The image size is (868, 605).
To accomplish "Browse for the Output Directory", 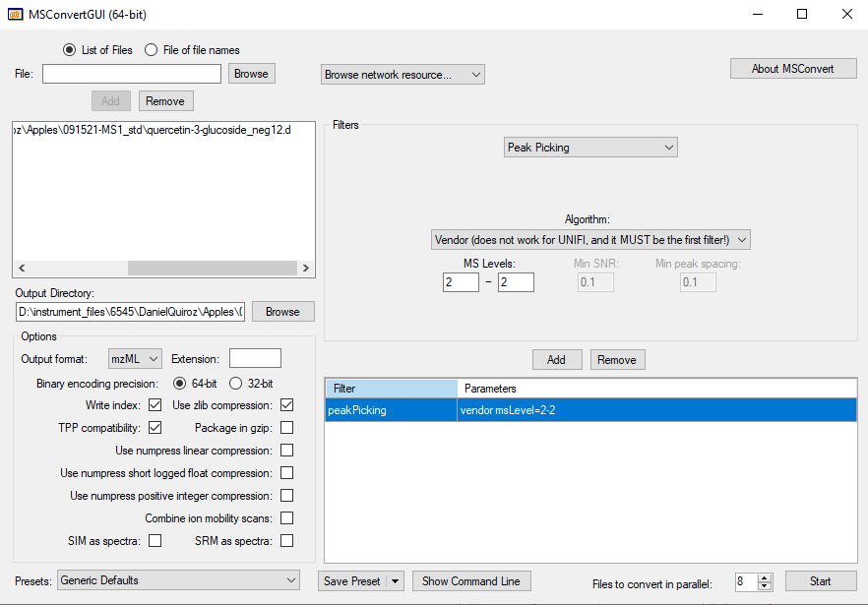I will pos(282,312).
